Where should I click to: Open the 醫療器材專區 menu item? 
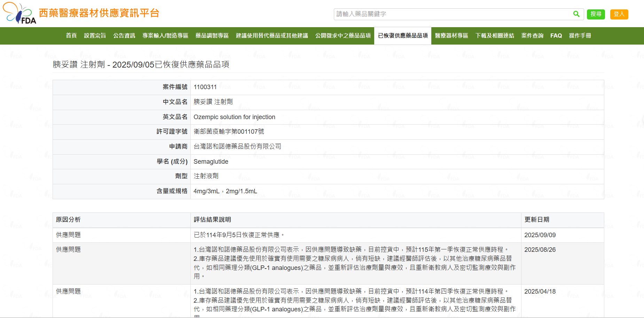[451, 36]
